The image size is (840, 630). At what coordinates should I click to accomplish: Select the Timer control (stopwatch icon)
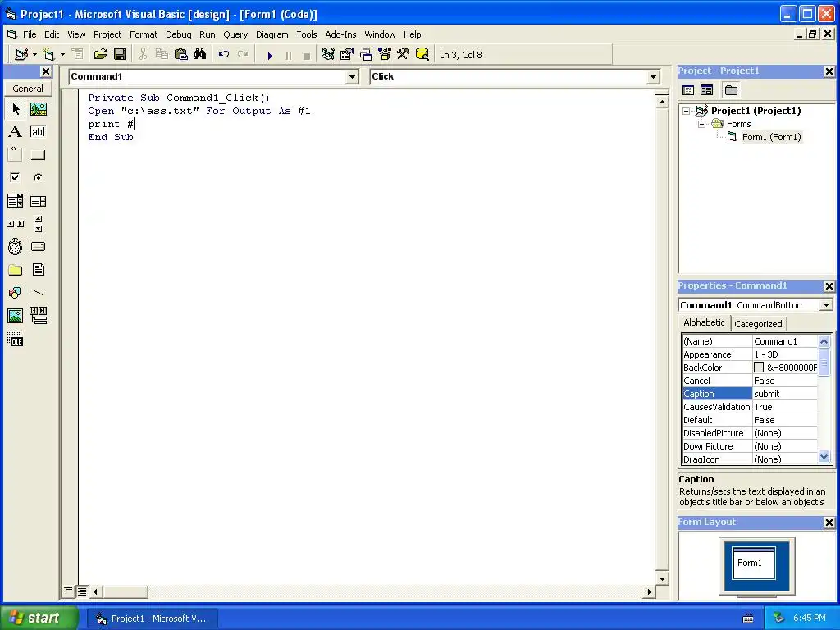pyautogui.click(x=16, y=246)
